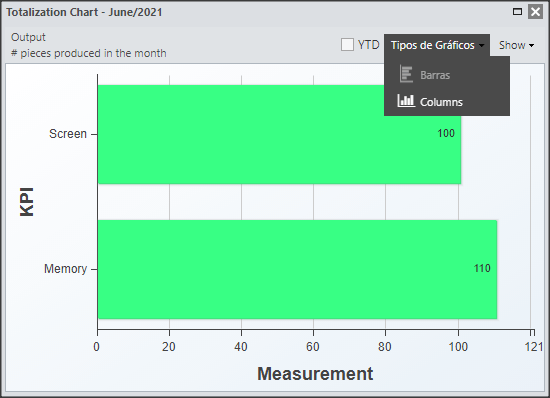
Task: Close the Totalization Chart window
Action: 535,12
